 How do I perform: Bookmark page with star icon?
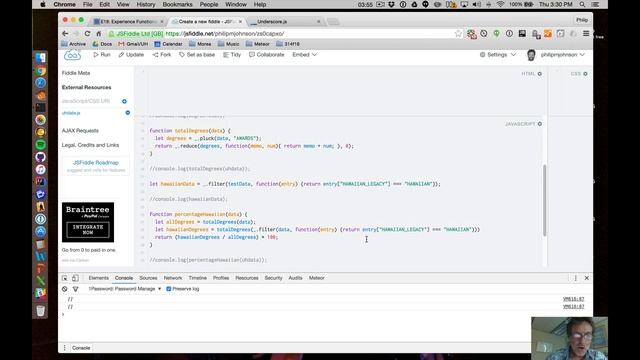pos(458,34)
